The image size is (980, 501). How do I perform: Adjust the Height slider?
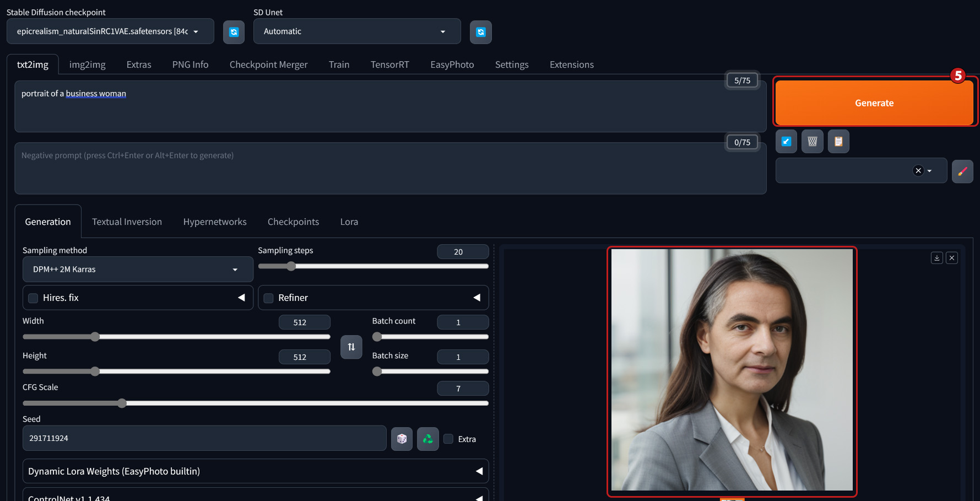[176, 371]
